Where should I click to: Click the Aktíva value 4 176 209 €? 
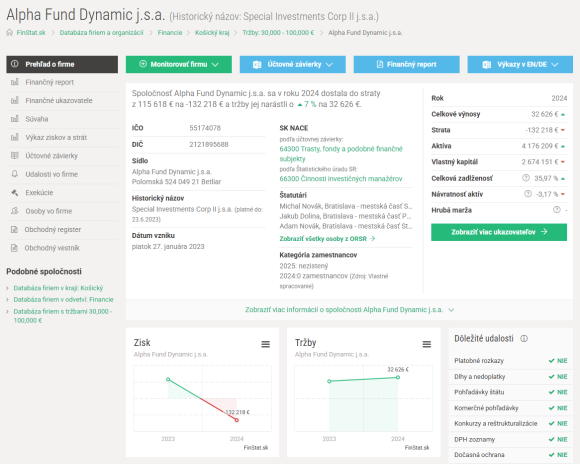click(540, 146)
